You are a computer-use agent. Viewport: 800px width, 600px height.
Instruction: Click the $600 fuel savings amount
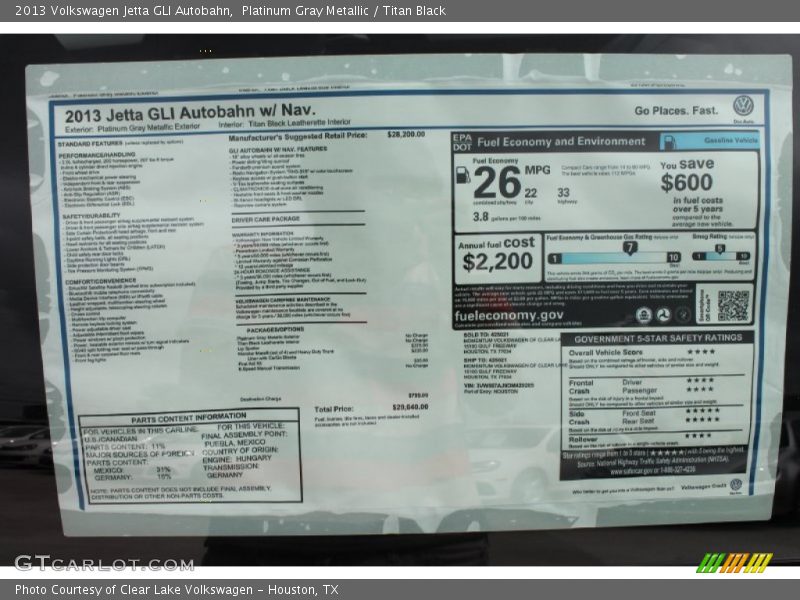[x=687, y=183]
